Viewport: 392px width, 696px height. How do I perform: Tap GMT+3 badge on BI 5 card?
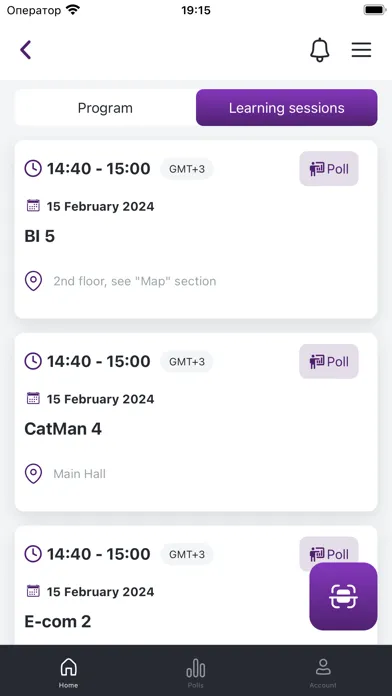pyautogui.click(x=187, y=169)
